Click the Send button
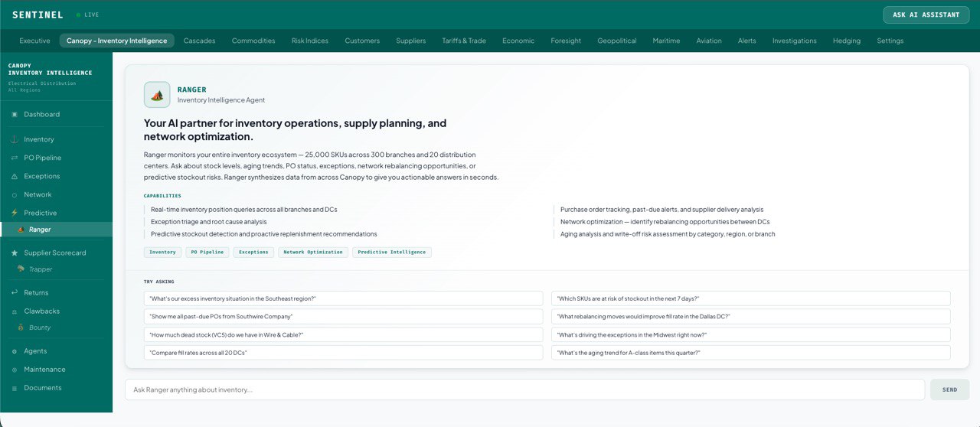 click(x=949, y=390)
